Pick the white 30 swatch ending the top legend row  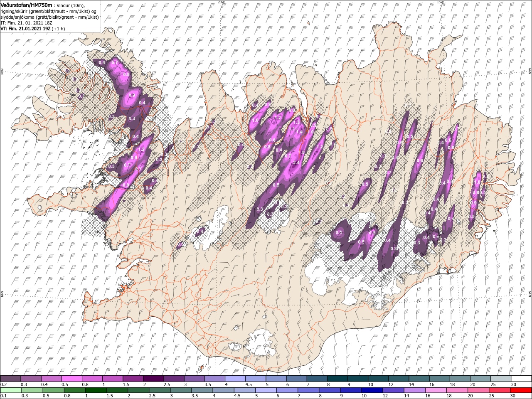[521, 379]
